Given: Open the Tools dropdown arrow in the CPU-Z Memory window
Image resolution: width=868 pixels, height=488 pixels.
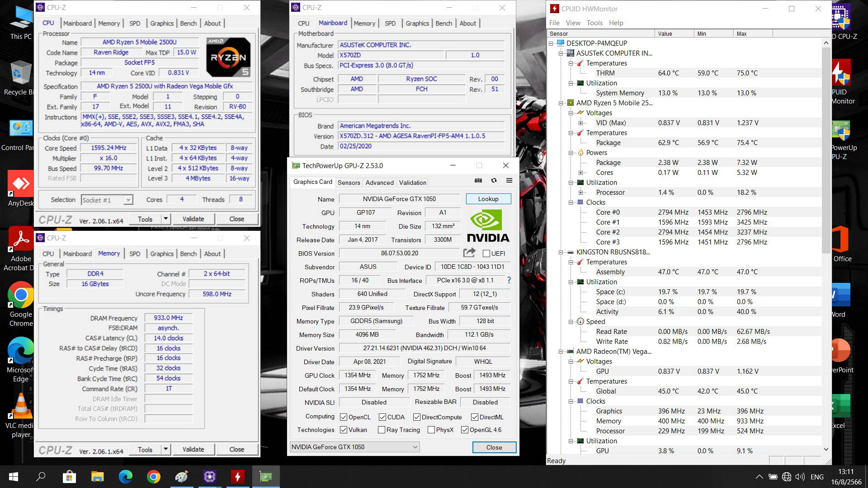Looking at the screenshot, I should [x=165, y=449].
